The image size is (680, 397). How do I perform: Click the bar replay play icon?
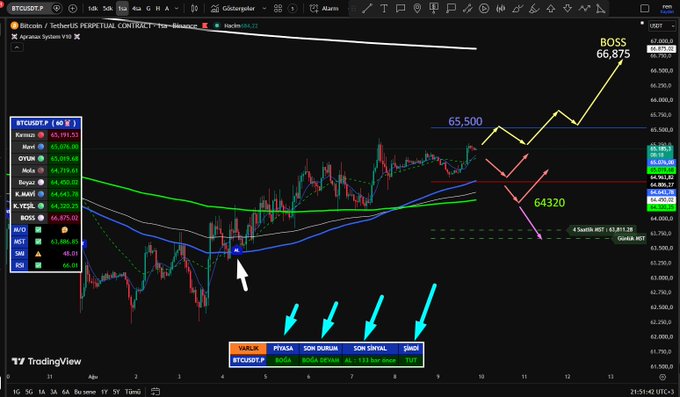click(484, 8)
